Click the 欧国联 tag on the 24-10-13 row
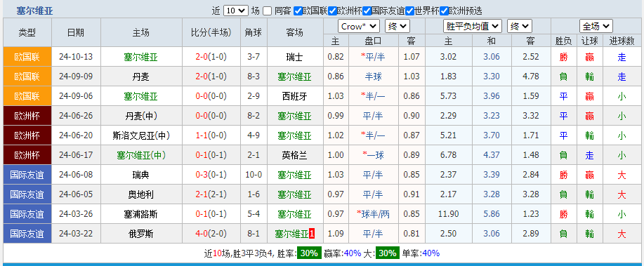 click(x=27, y=57)
